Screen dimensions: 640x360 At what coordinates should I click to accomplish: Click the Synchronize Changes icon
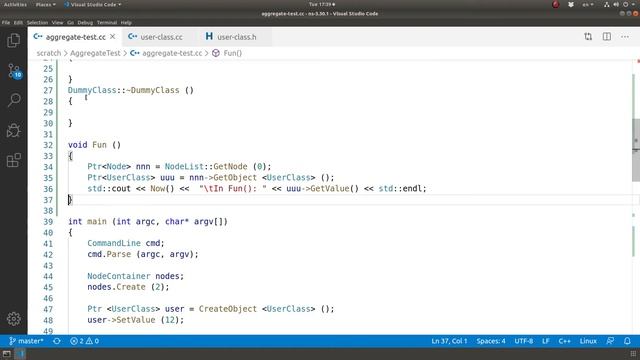point(57,341)
